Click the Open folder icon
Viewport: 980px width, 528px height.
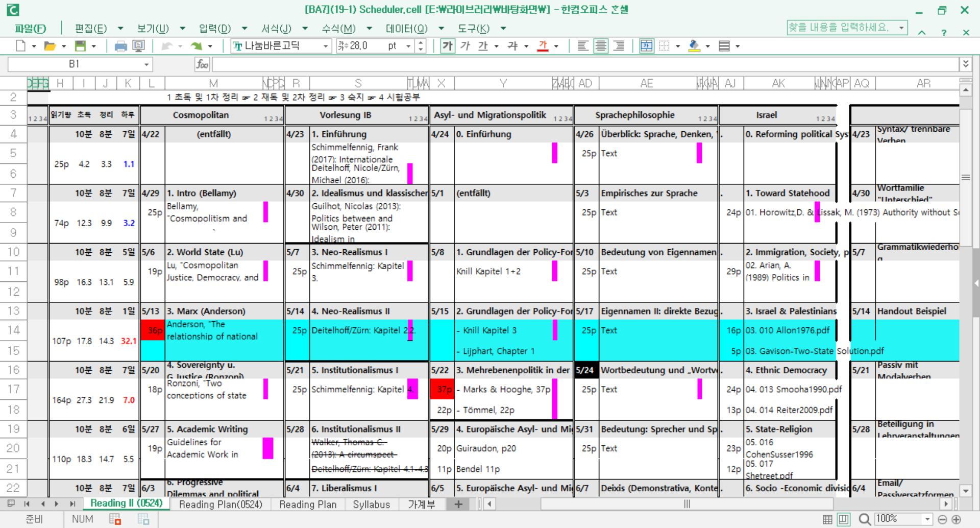(x=50, y=46)
